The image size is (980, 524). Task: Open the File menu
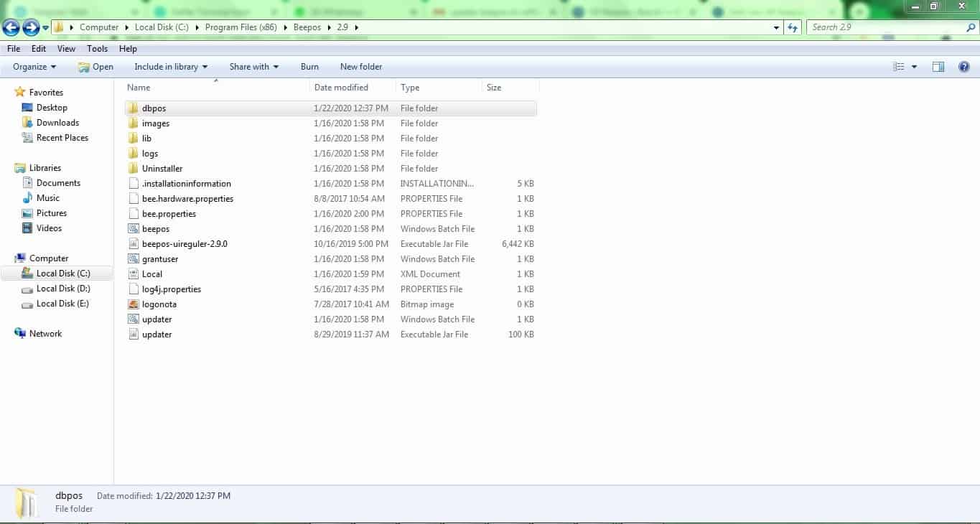point(14,49)
